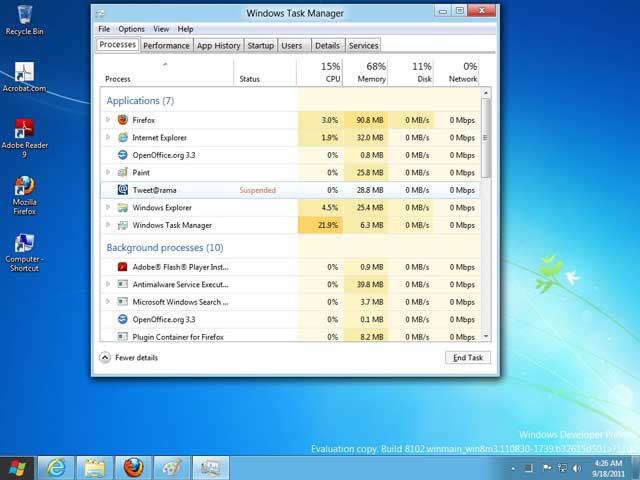The image size is (640, 480).
Task: Sort by the Disk column header
Action: point(411,72)
